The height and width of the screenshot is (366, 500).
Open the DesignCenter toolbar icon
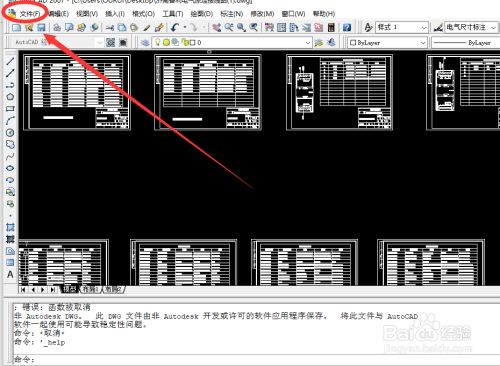(x=282, y=27)
